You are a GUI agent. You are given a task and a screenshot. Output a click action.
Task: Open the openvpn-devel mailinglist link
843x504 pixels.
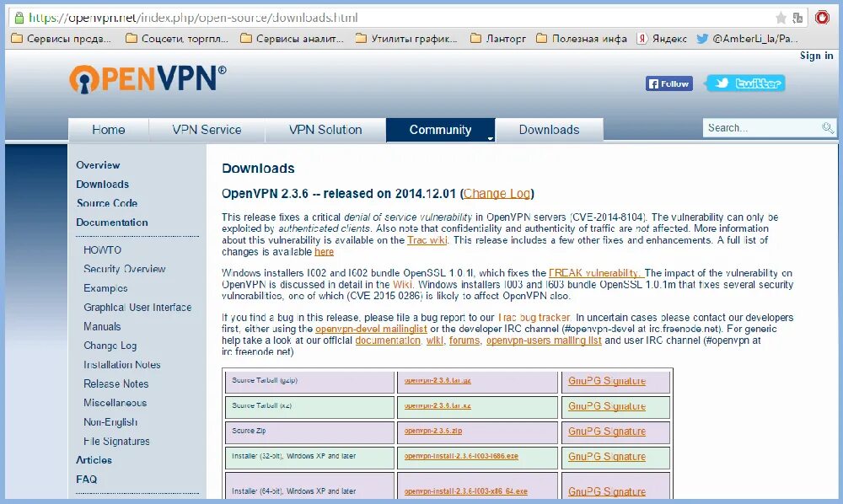point(371,329)
